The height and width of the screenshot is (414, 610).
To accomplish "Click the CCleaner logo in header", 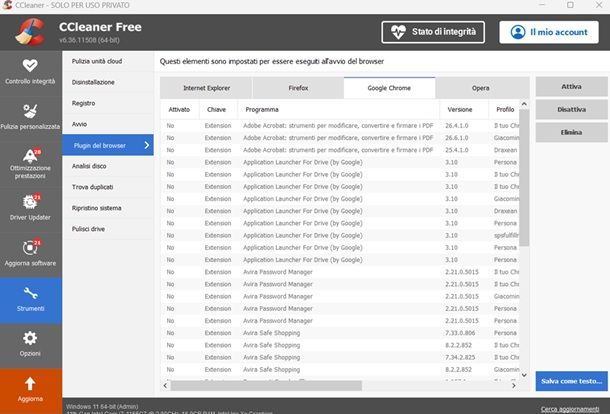I will 30,32.
